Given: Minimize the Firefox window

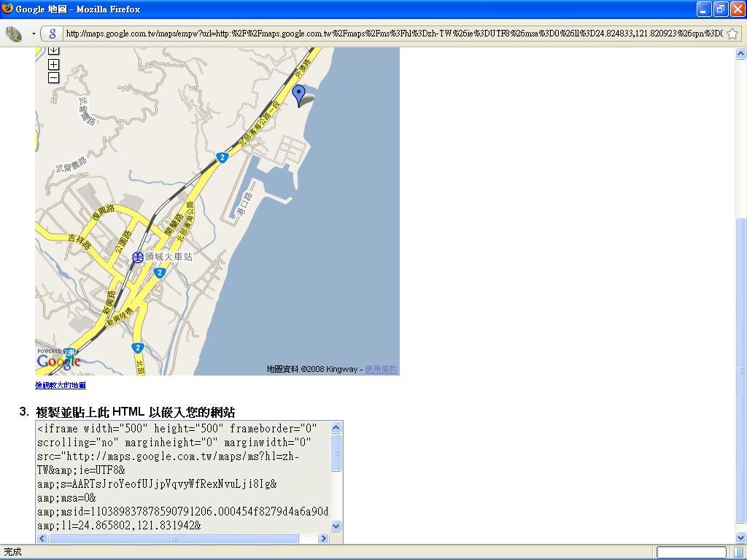Looking at the screenshot, I should pos(704,9).
